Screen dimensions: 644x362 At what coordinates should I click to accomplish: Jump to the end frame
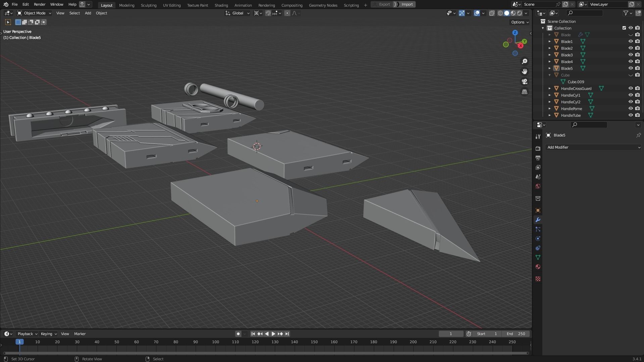(x=287, y=334)
